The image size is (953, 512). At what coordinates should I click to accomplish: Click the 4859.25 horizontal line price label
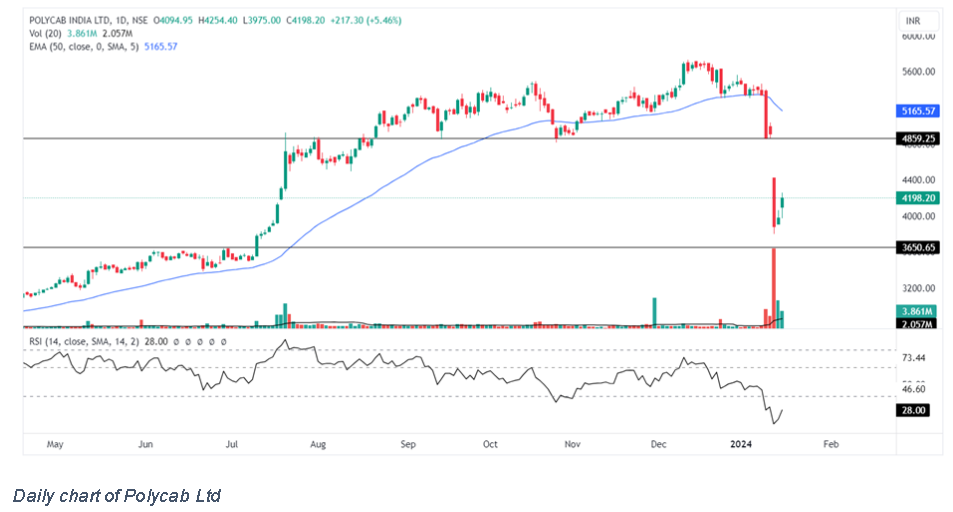(917, 138)
